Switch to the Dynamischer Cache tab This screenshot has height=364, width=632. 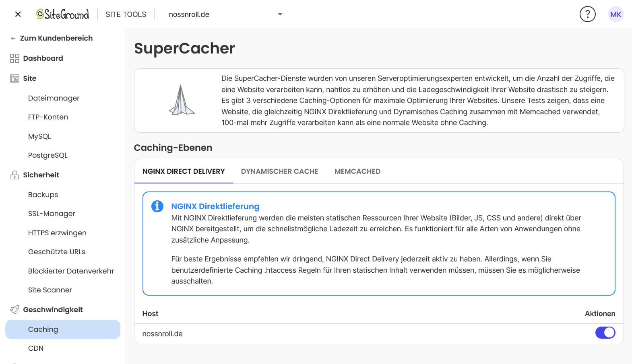pos(279,171)
